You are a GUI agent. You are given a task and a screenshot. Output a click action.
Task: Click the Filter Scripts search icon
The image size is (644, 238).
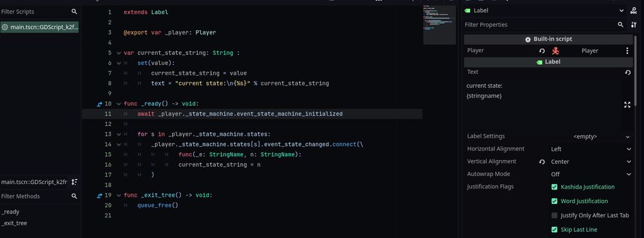click(x=74, y=12)
